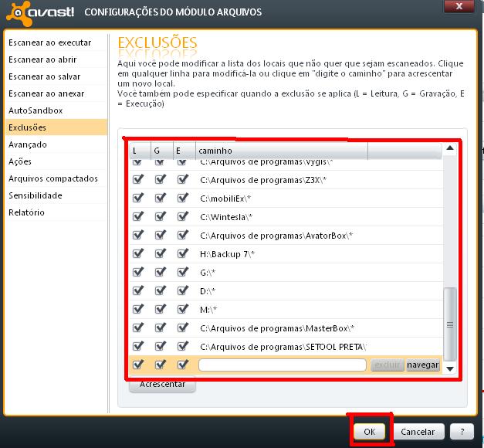This screenshot has width=484, height=448.
Task: Click navegar to browse for path
Action: point(423,365)
